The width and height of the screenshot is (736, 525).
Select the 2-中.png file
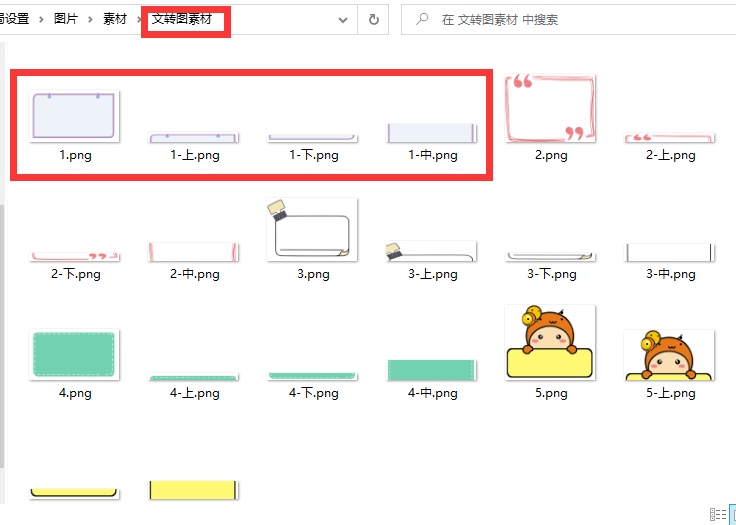(x=194, y=252)
